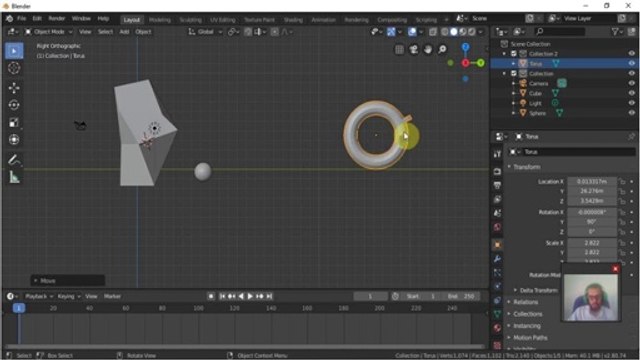
Task: Click the blue Z axis gizmo
Action: pos(465,47)
